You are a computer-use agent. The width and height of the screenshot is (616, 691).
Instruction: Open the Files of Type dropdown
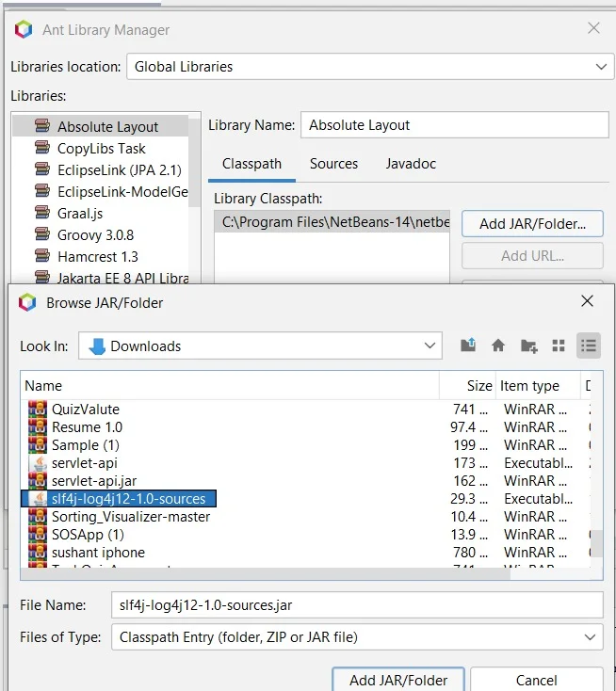point(357,636)
